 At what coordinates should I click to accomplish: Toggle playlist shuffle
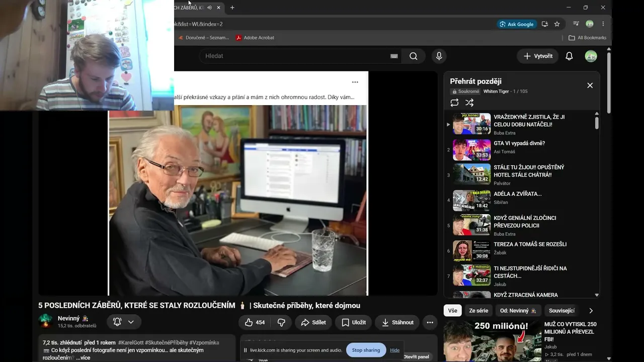click(x=469, y=103)
